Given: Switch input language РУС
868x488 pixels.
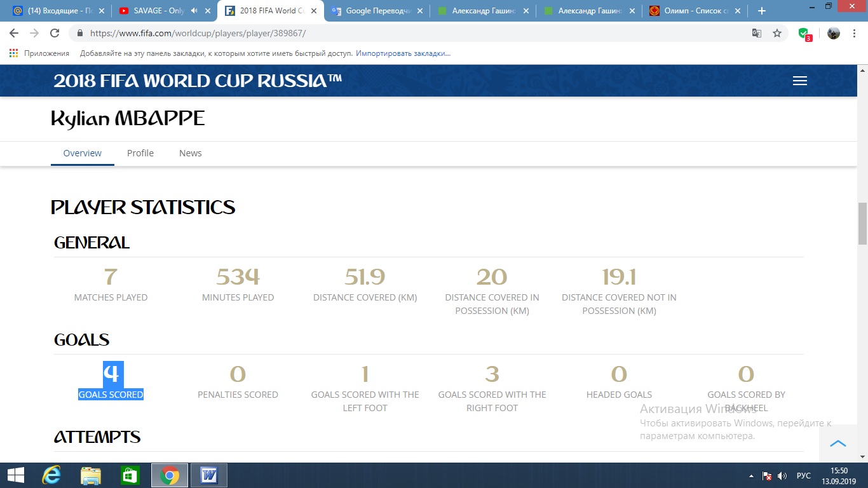Looking at the screenshot, I should click(803, 476).
